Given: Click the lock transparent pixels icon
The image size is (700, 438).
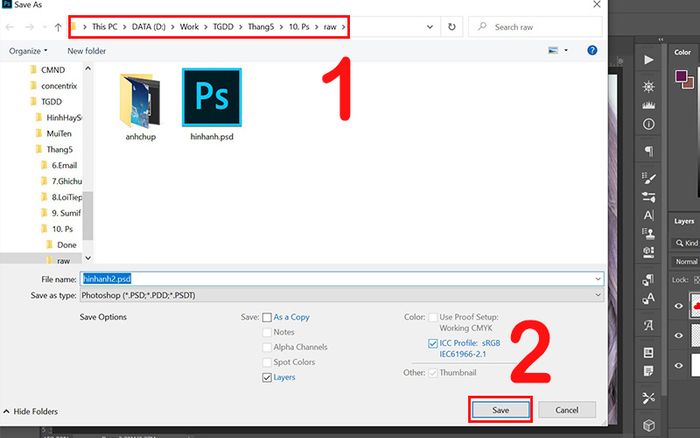Looking at the screenshot, I should click(x=697, y=280).
